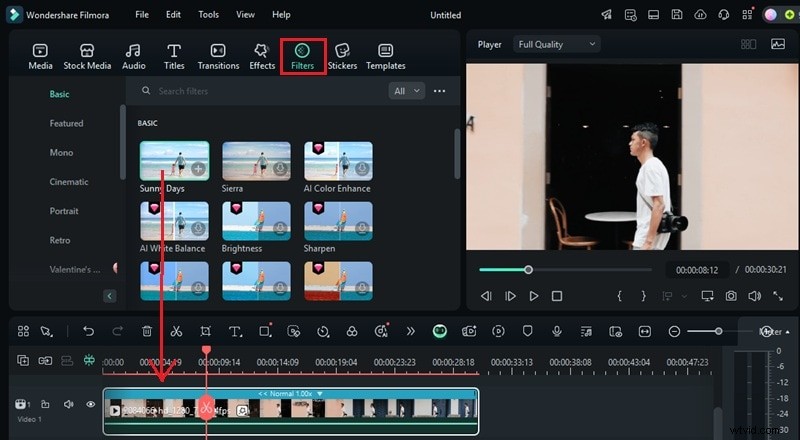Image resolution: width=800 pixels, height=440 pixels.
Task: Select the Filters tab
Action: coord(303,56)
